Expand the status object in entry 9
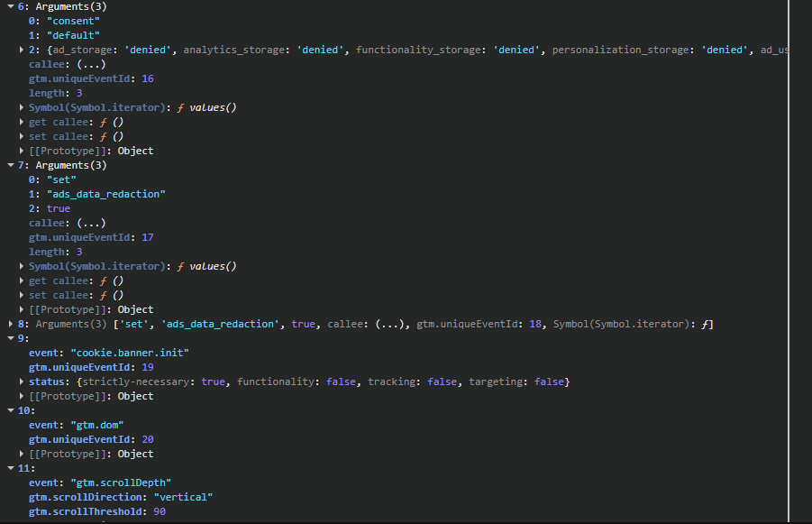 click(x=22, y=382)
